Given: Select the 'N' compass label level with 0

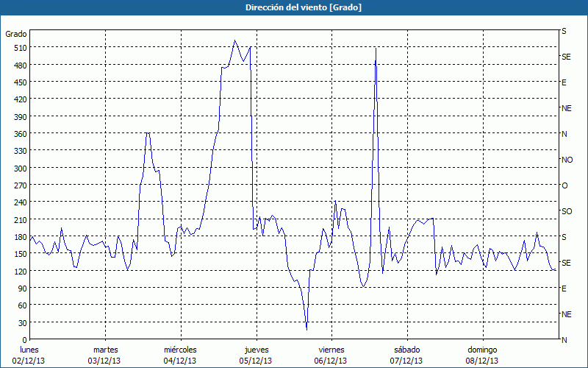Looking at the screenshot, I should coord(564,340).
